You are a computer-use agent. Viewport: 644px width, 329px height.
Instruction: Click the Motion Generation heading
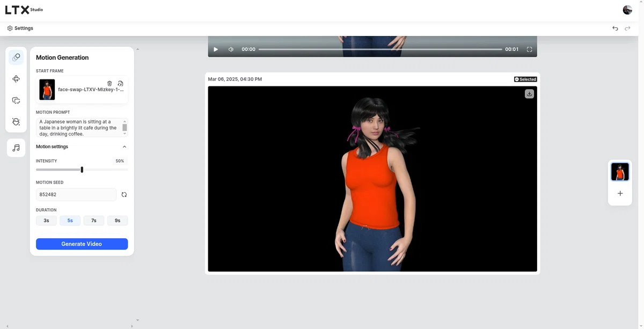pos(62,57)
